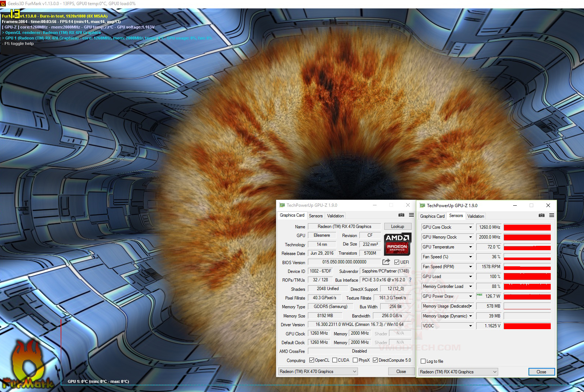
Task: Click the GPU name field Radeon RX 470 Graphics
Action: pos(344,227)
